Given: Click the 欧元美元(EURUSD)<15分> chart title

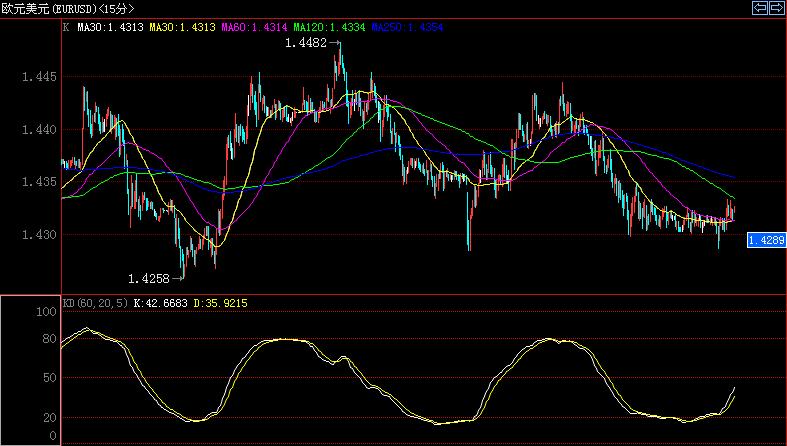Looking at the screenshot, I should (68, 9).
